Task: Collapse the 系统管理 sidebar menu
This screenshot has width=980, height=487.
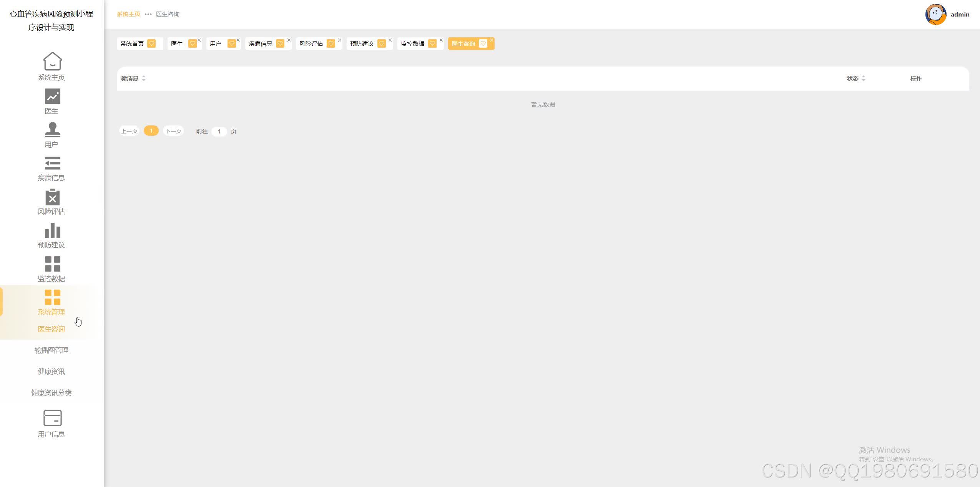Action: [51, 302]
